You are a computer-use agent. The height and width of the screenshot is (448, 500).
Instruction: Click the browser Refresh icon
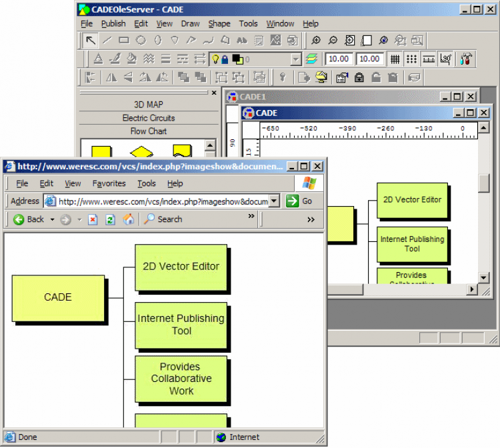tap(110, 220)
